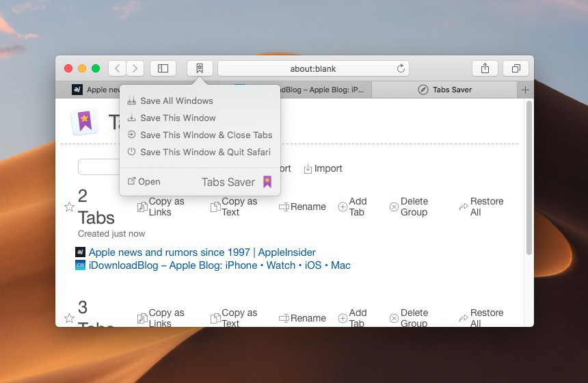Copy as Text for 3 Tabs group
The width and height of the screenshot is (588, 383).
234,318
